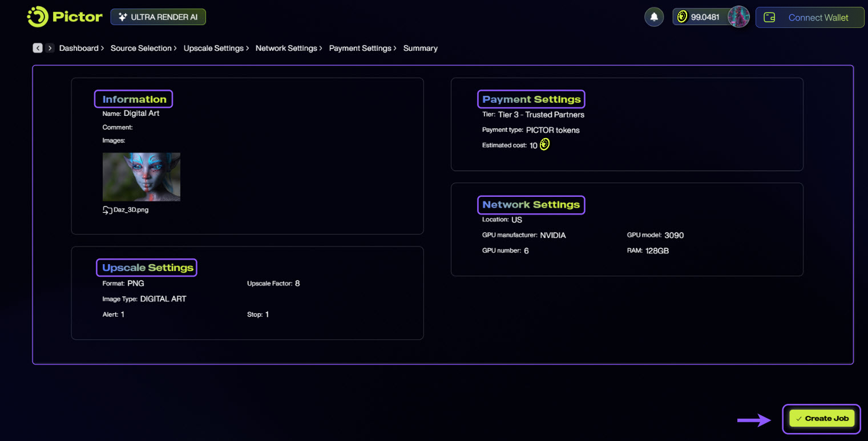Go back with the left breadcrumb arrow

pos(38,48)
